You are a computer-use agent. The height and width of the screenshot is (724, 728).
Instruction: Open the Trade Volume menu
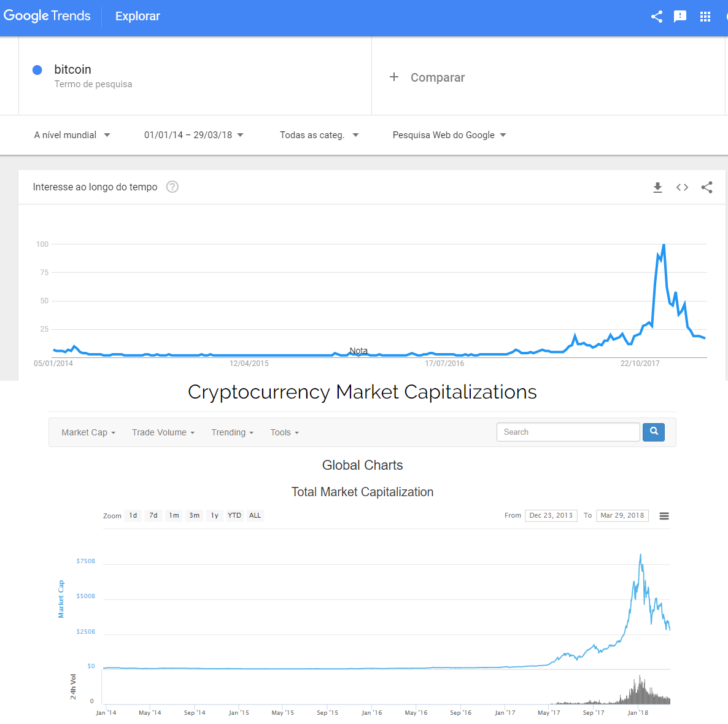click(x=163, y=432)
